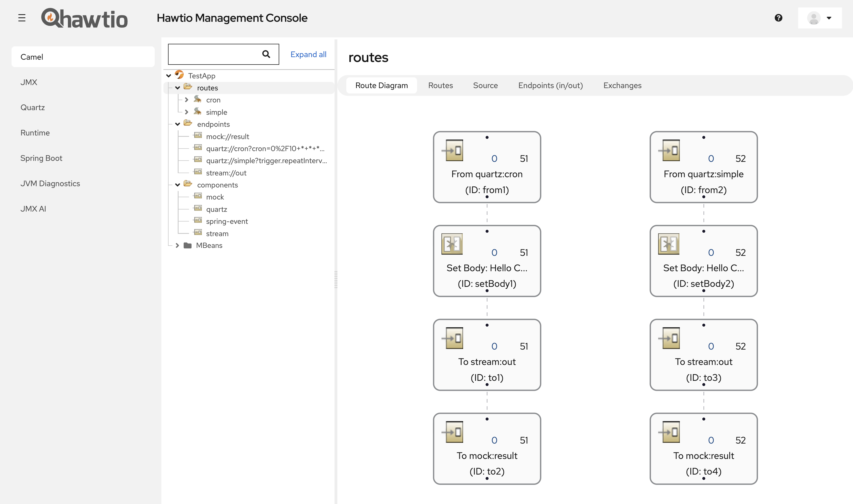Screen dimensions: 853x504
Task: Open the Camel sidebar section
Action: click(x=83, y=57)
